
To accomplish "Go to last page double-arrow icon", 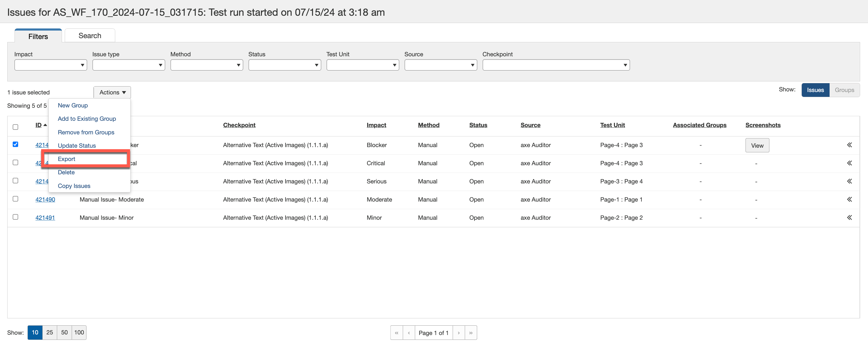I will coord(471,333).
